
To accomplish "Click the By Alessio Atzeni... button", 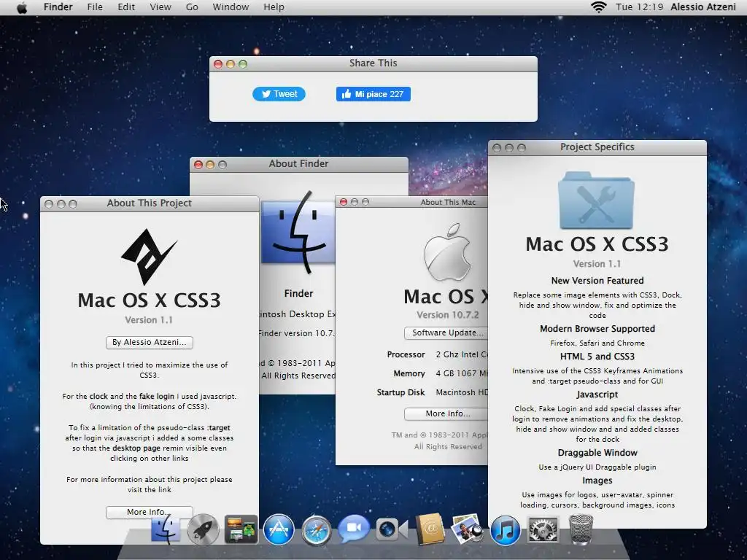I will pos(149,343).
